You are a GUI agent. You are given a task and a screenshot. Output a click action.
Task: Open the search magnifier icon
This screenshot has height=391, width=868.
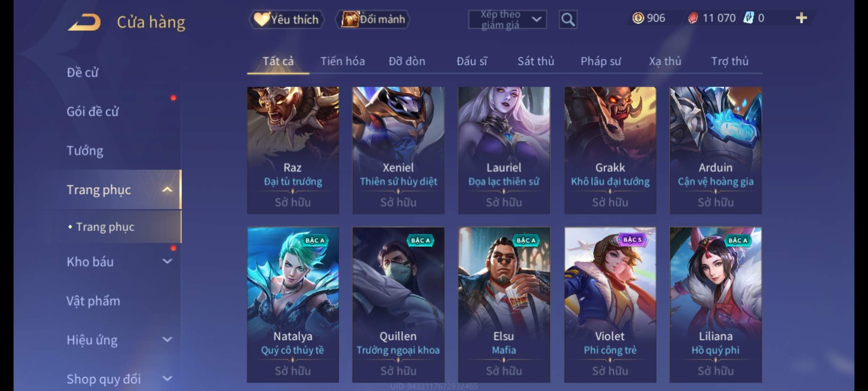[568, 19]
